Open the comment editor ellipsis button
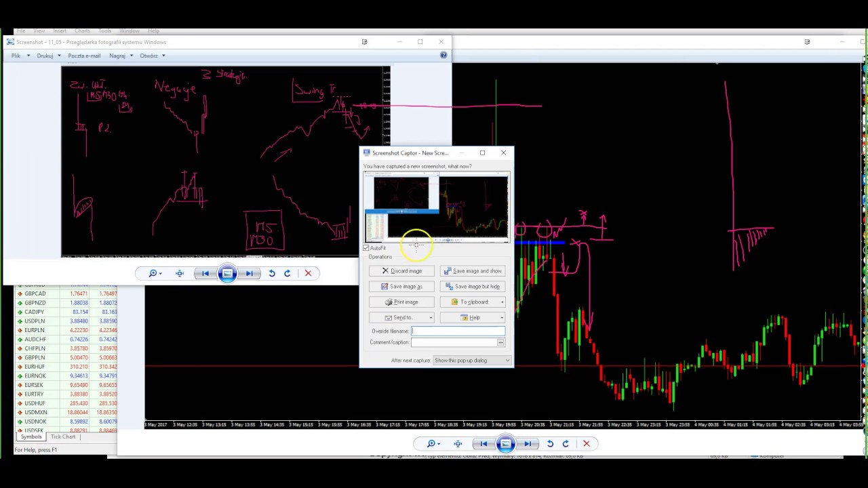Image resolution: width=868 pixels, height=488 pixels. click(x=501, y=342)
